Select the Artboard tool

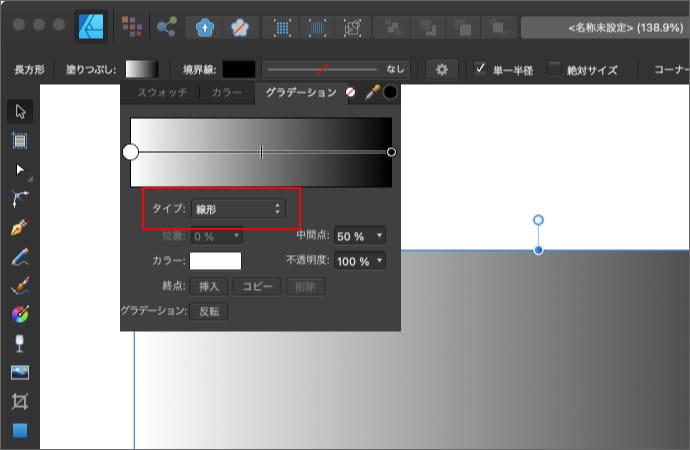click(x=20, y=140)
